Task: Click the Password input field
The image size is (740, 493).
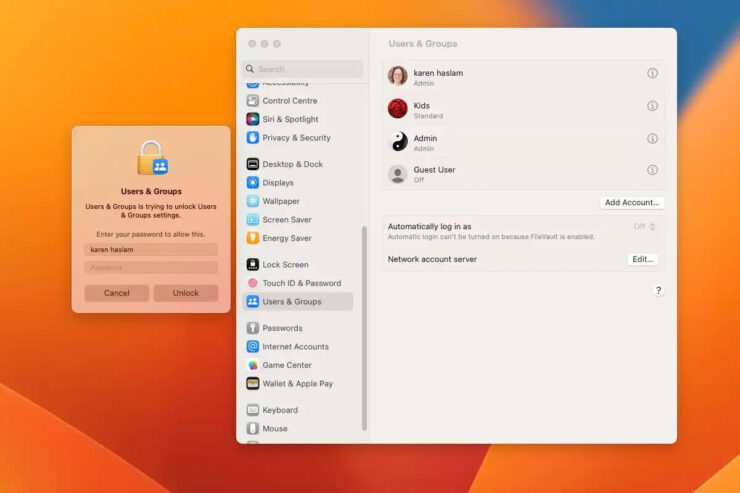Action: 151,268
